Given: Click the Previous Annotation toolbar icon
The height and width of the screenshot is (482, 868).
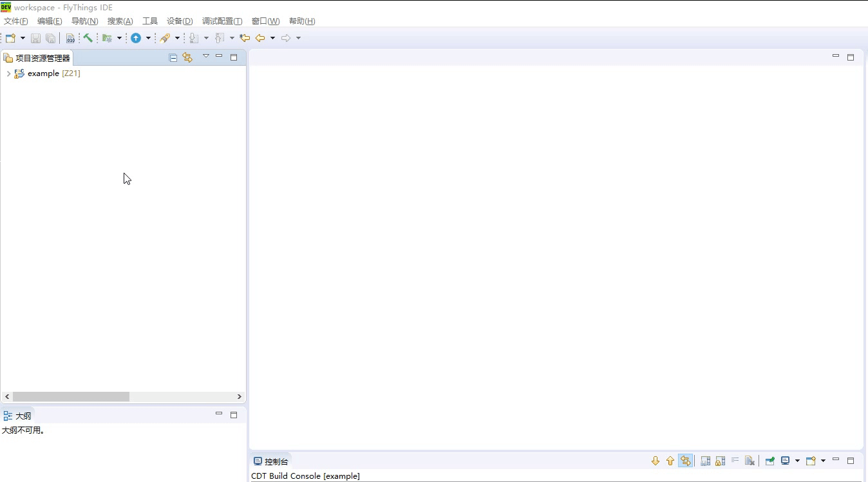Looking at the screenshot, I should [x=220, y=38].
